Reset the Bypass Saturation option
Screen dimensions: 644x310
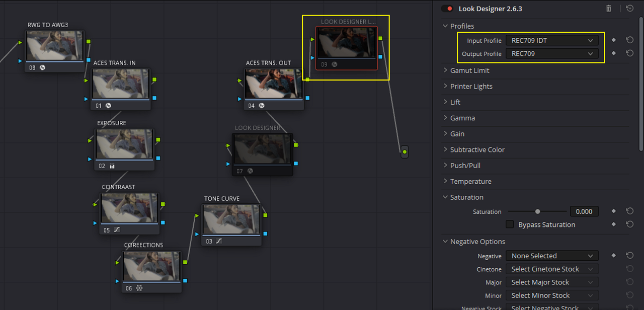tap(629, 224)
